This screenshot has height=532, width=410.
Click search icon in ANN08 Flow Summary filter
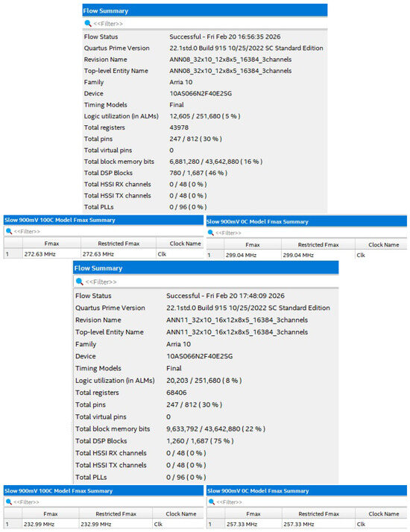click(x=88, y=23)
